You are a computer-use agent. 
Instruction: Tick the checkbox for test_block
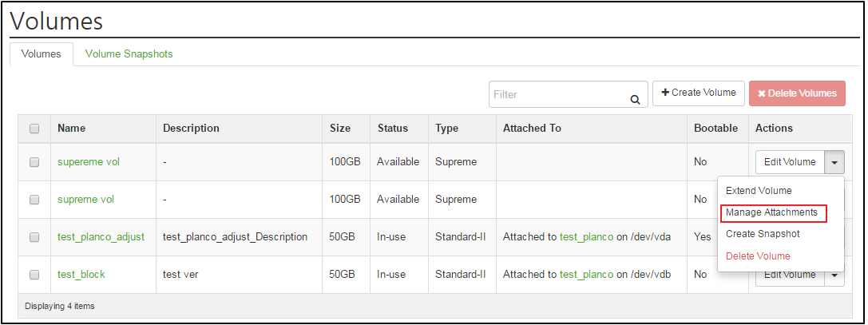[34, 275]
